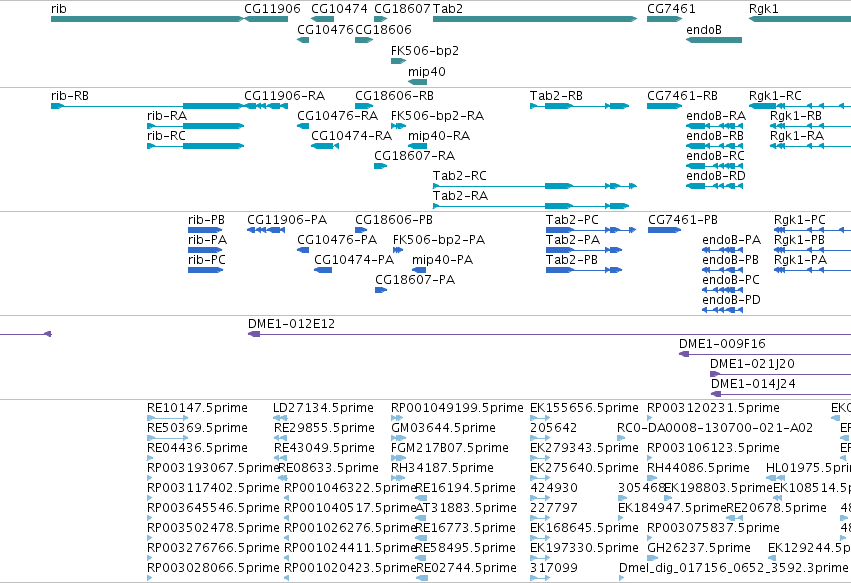This screenshot has width=851, height=583.
Task: Select transcript Tab2-RB
Action: [556, 96]
